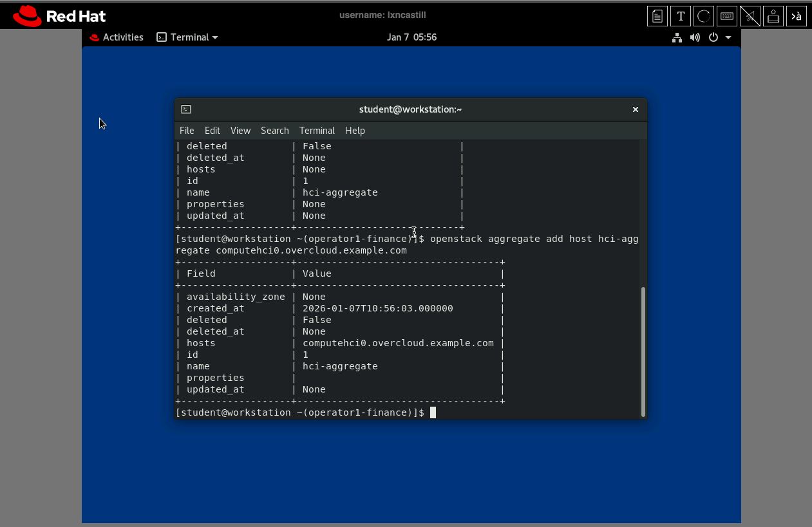Click the network status icon in the GNOME bar

coord(677,37)
